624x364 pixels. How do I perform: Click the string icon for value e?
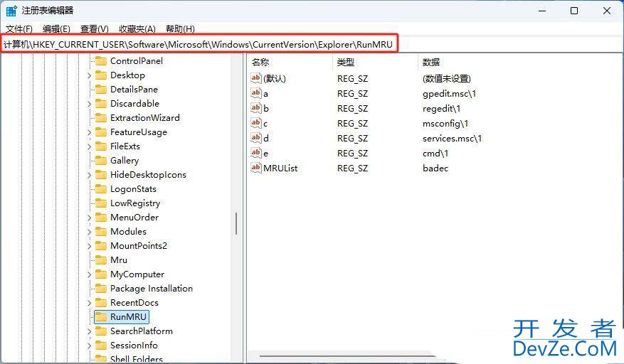256,153
